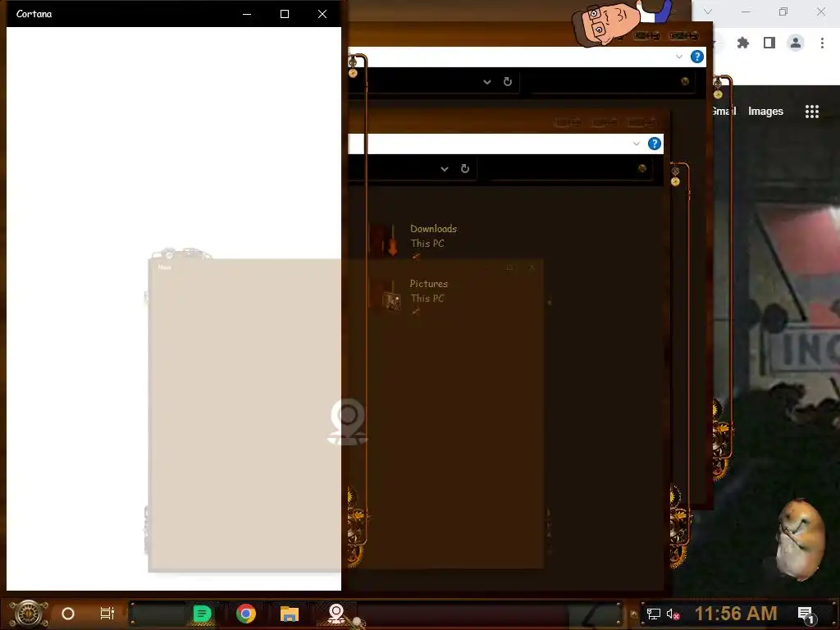Refresh the Explorer window showing Downloads
The image size is (840, 630).
[x=465, y=169]
